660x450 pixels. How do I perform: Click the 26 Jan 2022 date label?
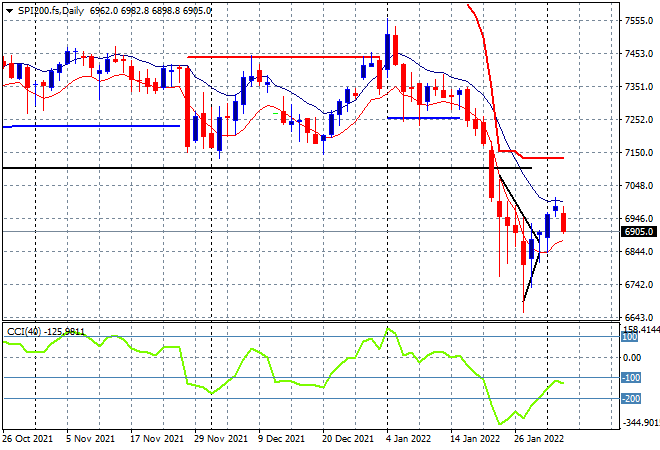click(x=539, y=439)
